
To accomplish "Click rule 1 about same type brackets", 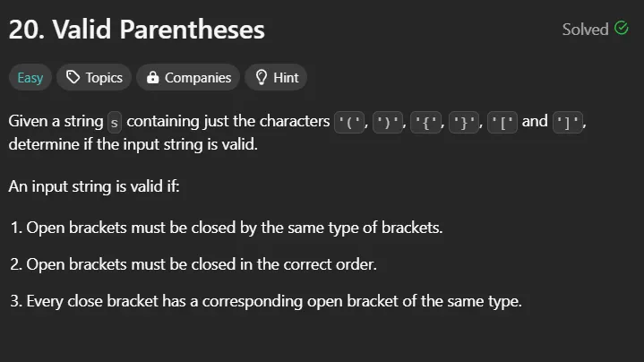I will [227, 228].
